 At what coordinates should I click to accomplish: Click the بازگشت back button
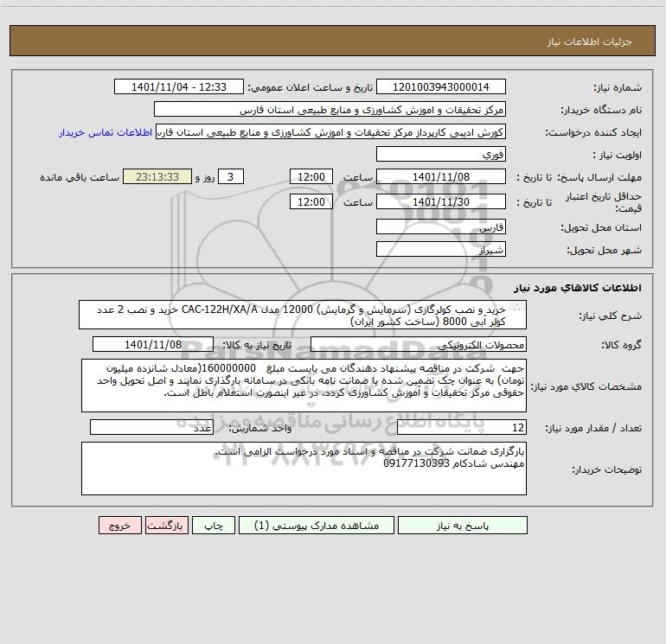[x=166, y=526]
